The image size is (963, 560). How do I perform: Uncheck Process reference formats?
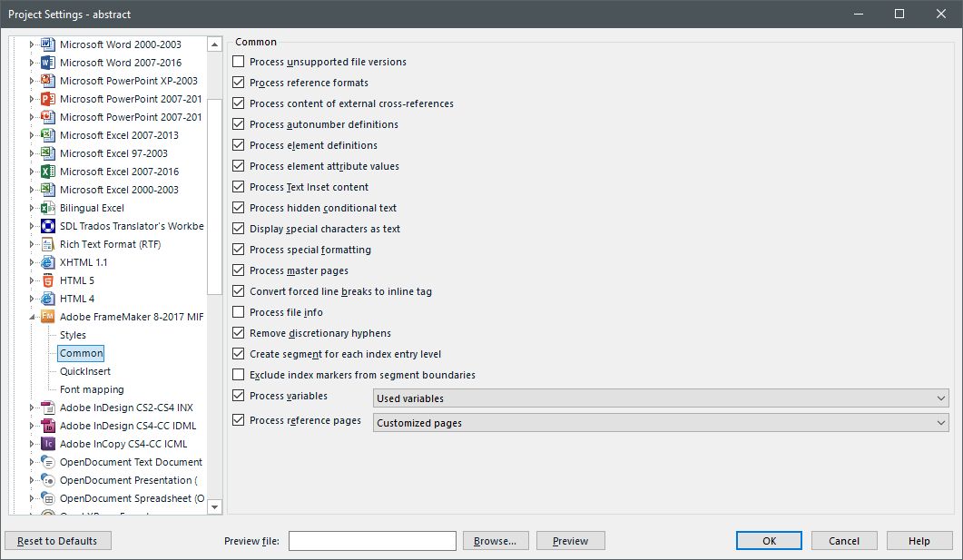click(x=239, y=83)
